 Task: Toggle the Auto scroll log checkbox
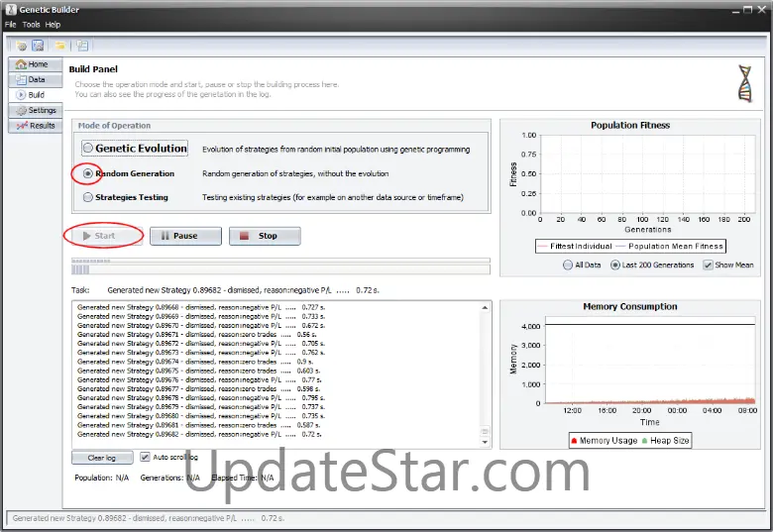[169, 457]
